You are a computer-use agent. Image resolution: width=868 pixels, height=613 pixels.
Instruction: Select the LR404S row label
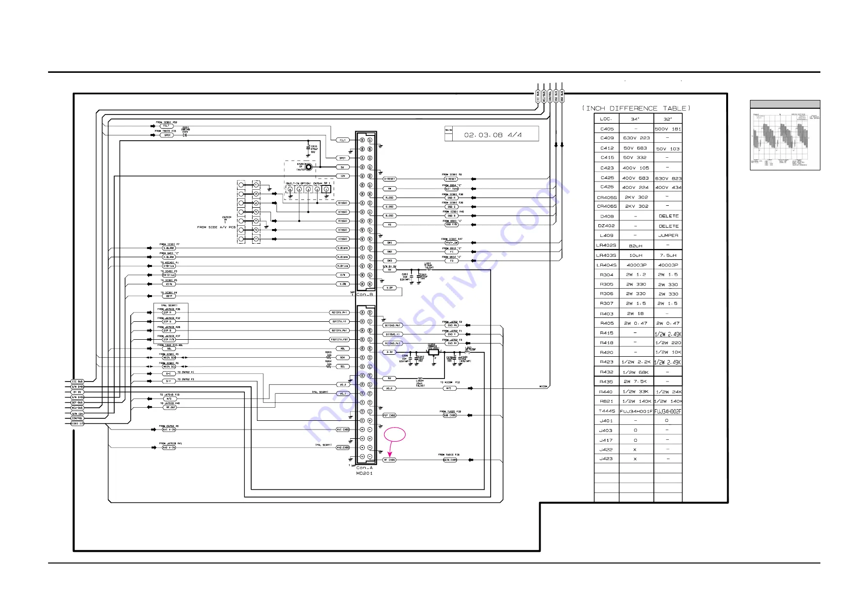[607, 265]
